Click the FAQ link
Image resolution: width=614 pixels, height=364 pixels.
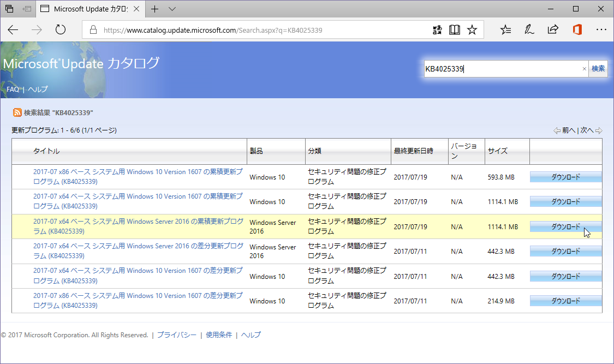[13, 89]
